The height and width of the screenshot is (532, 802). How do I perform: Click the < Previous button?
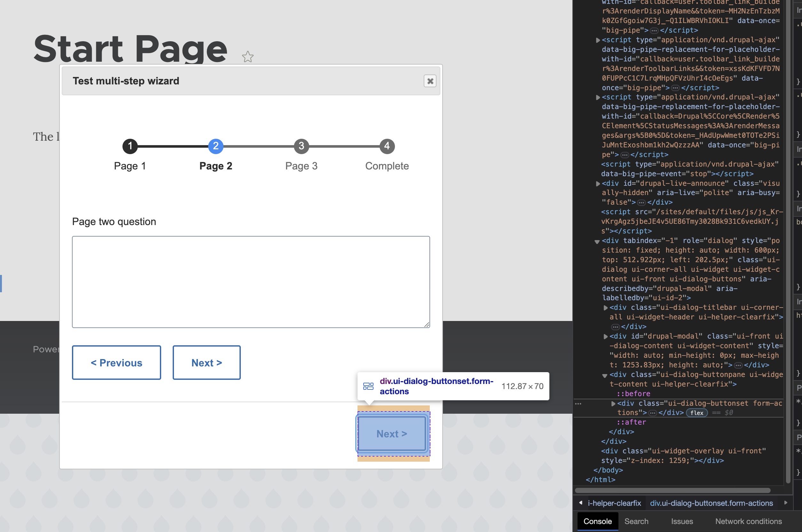point(116,363)
